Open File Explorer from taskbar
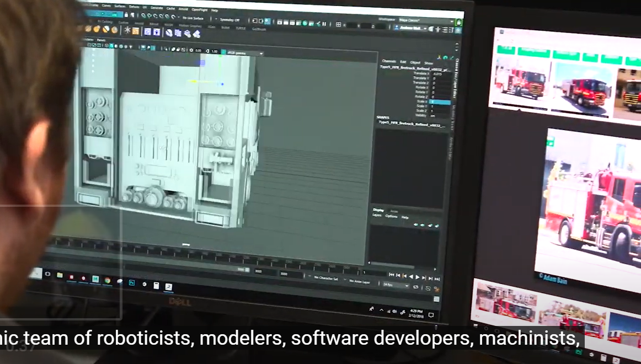 coord(60,275)
